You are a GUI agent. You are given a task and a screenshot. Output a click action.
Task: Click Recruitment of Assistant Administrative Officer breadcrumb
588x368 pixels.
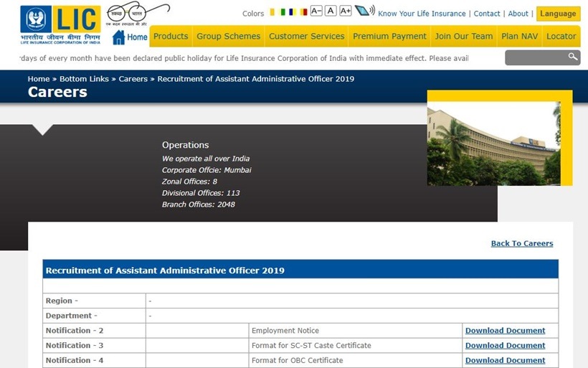point(256,79)
